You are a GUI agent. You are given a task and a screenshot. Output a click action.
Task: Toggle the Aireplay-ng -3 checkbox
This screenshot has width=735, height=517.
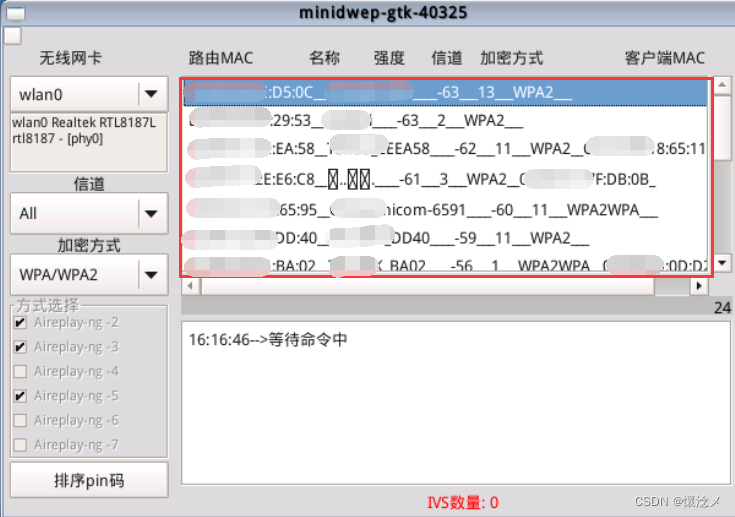pos(20,347)
